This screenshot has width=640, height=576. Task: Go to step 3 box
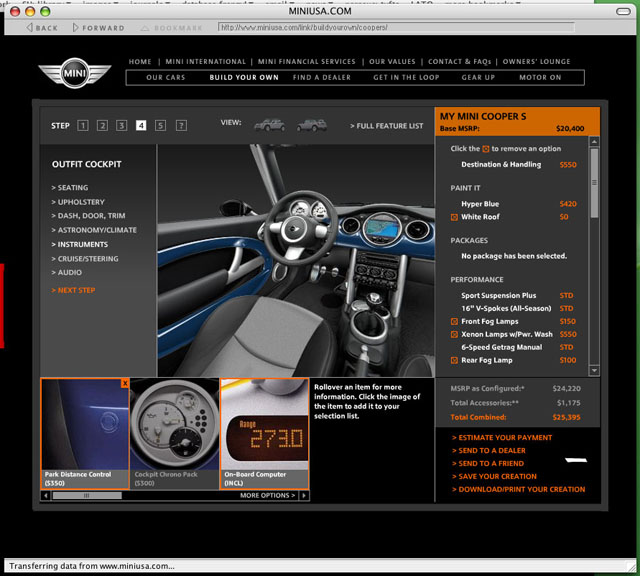[121, 125]
